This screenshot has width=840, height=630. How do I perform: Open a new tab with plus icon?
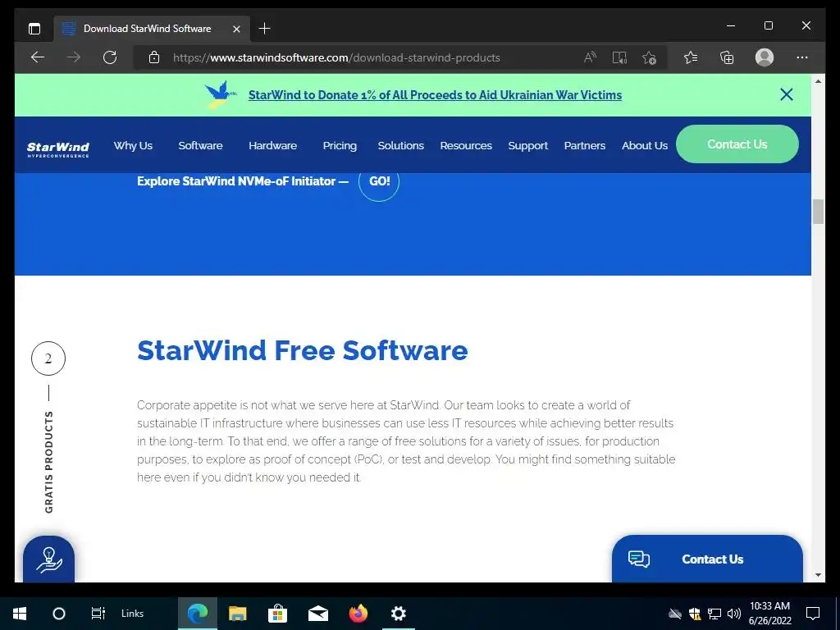point(265,29)
